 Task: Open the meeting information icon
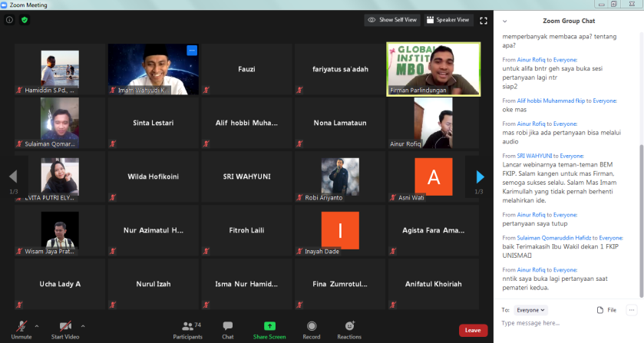click(x=9, y=20)
